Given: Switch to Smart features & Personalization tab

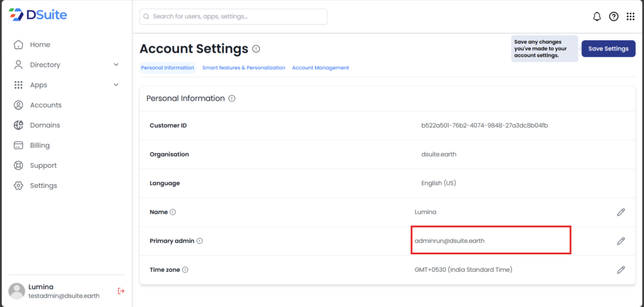Looking at the screenshot, I should pyautogui.click(x=243, y=68).
